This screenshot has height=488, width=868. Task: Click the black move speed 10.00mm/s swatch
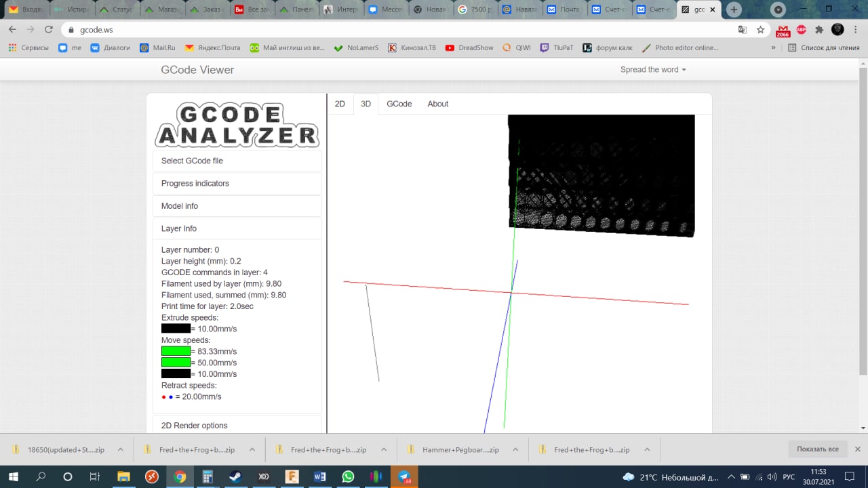tap(176, 373)
